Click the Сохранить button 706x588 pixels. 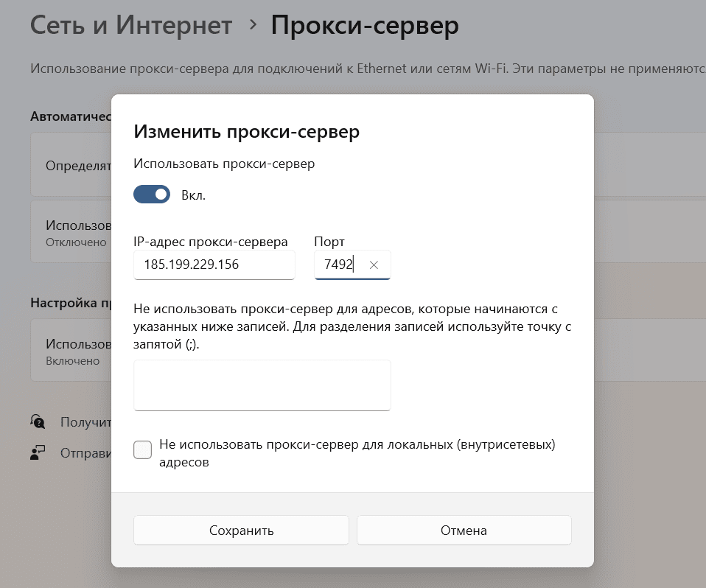click(x=241, y=531)
